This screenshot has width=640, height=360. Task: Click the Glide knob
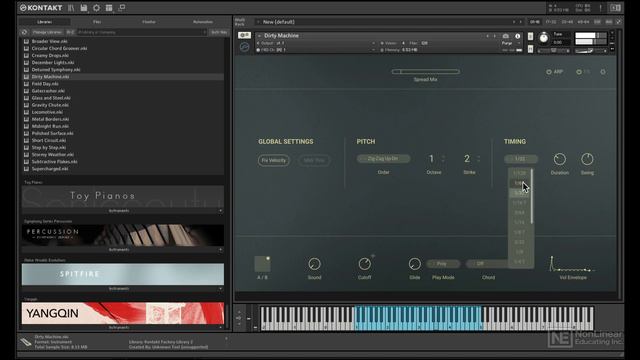point(414,264)
